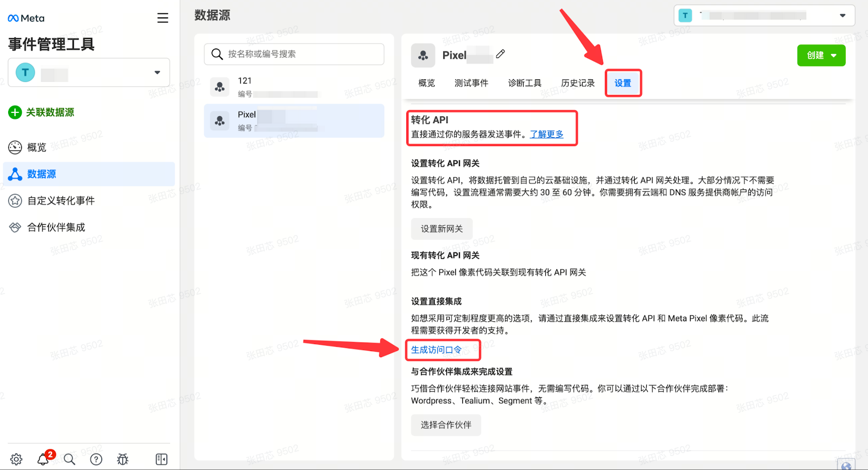This screenshot has width=868, height=470.
Task: Click the 转化 API section heading
Action: 430,119
